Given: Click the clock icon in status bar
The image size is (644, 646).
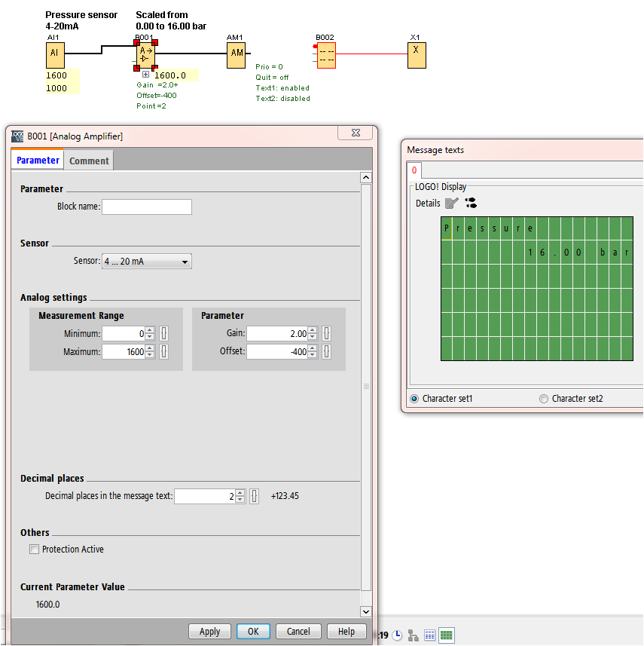Looking at the screenshot, I should (397, 635).
